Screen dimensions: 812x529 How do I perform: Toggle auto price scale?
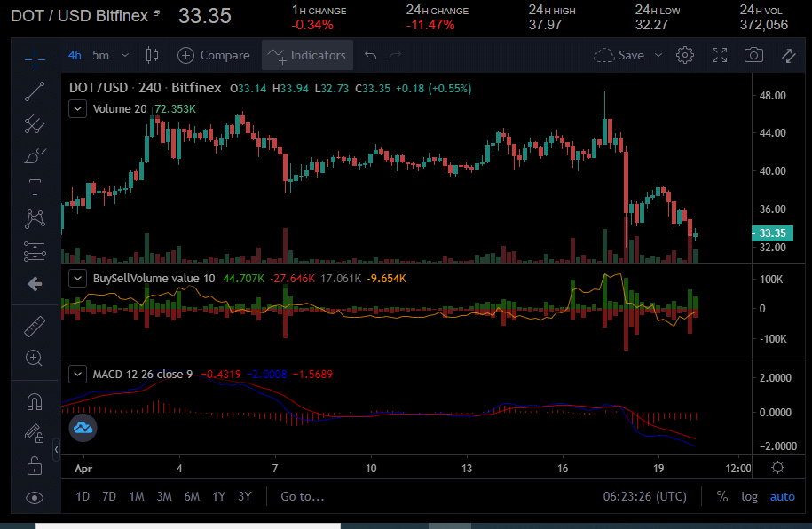[x=782, y=497]
